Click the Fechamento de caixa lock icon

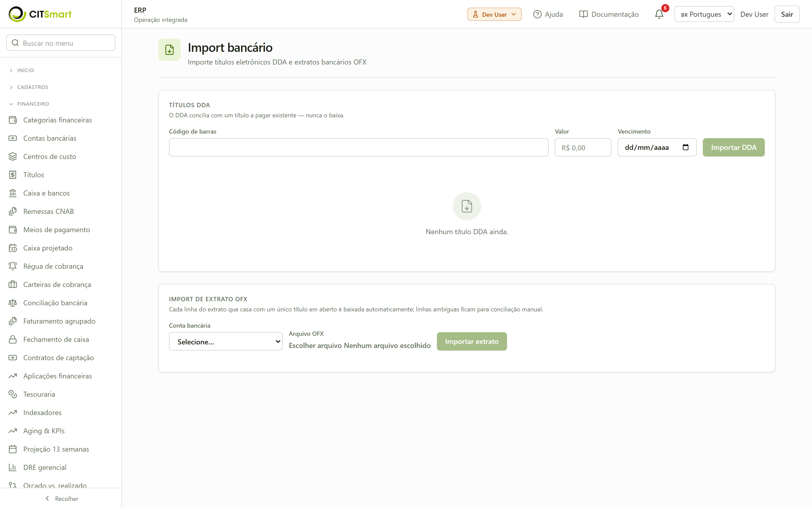coord(13,339)
